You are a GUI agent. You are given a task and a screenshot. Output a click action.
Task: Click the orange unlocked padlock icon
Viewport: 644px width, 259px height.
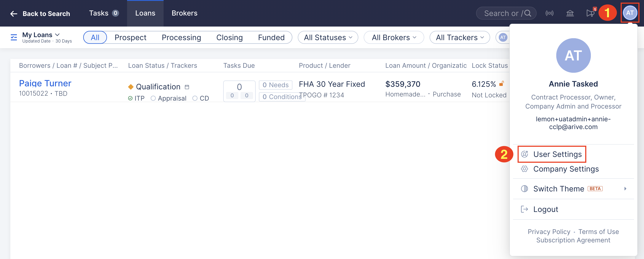[501, 84]
